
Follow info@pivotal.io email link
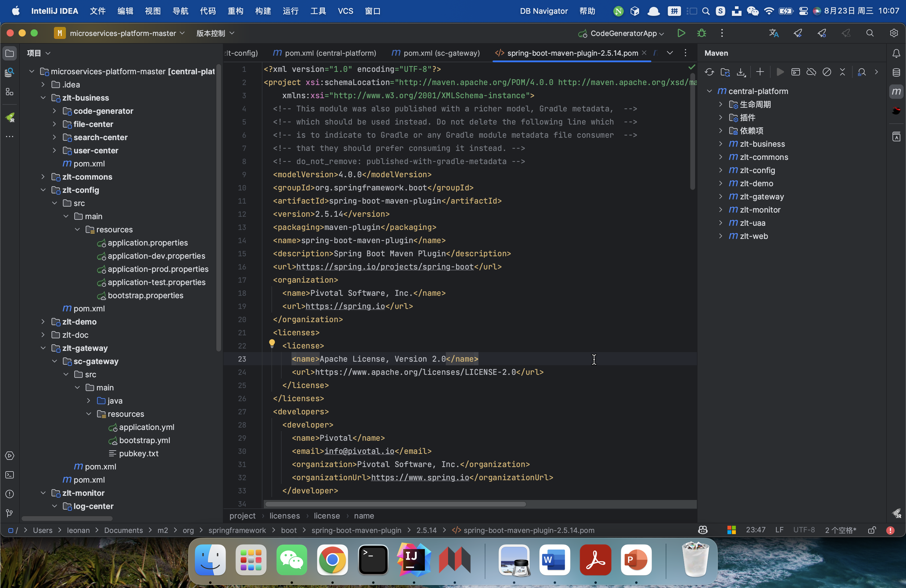click(x=359, y=451)
